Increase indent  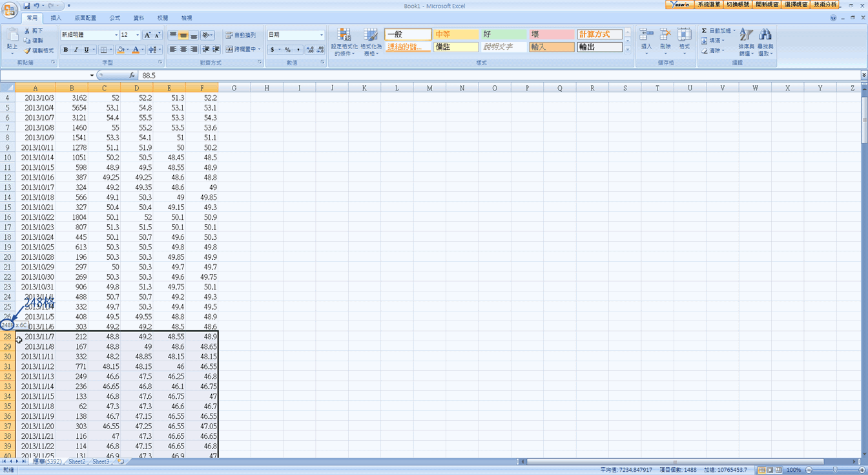pos(216,49)
